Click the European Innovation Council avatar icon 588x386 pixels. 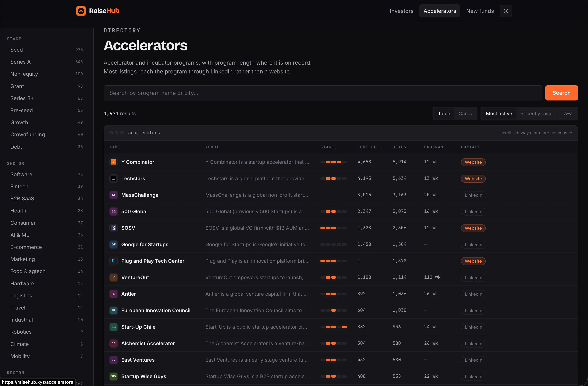114,310
